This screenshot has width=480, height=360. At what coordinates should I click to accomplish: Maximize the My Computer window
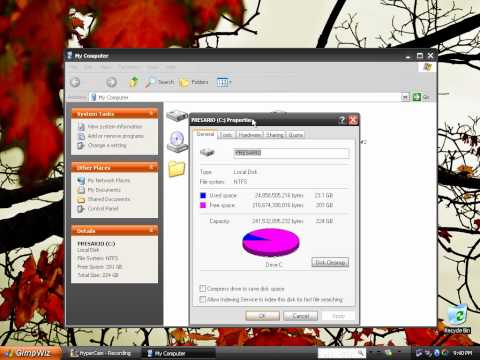pyautogui.click(x=420, y=56)
